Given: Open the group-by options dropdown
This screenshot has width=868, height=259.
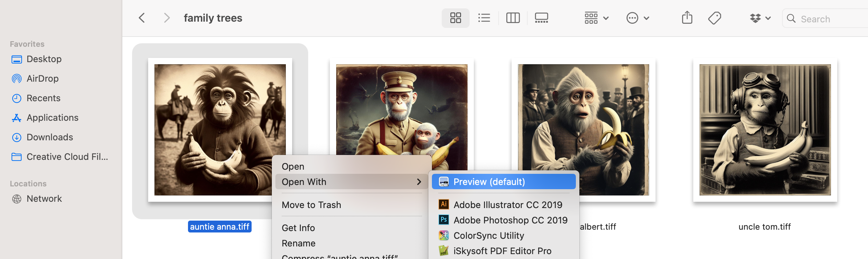Looking at the screenshot, I should coord(596,18).
